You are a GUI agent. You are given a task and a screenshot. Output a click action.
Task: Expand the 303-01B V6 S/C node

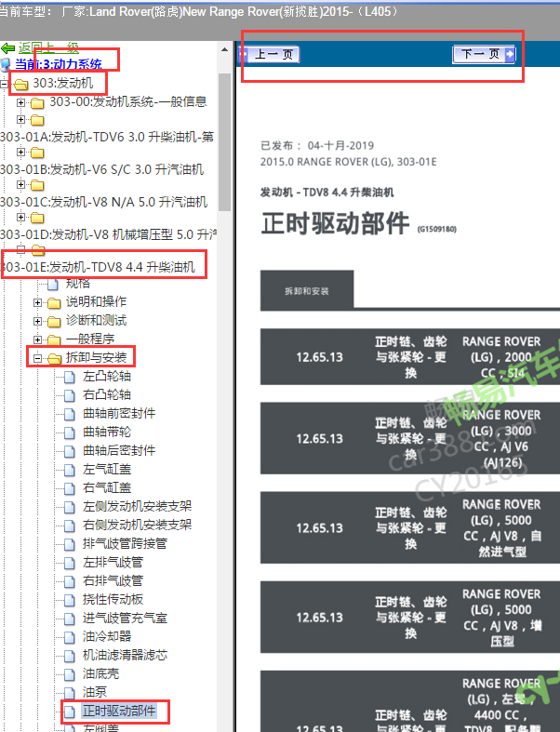coord(20,153)
